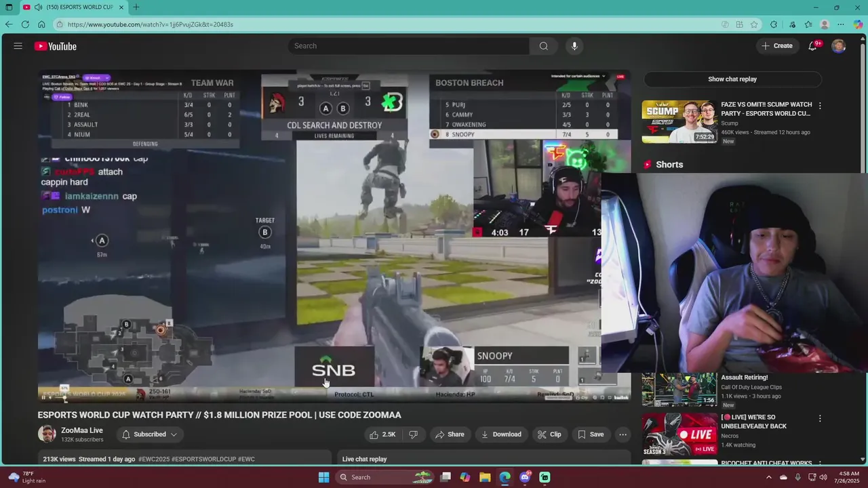Open the YouTube guide hamburger menu
The image size is (868, 488).
pos(18,46)
